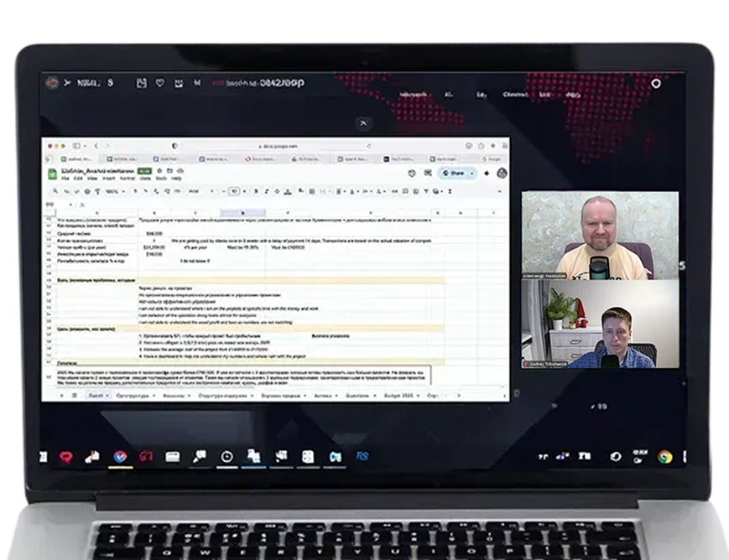Toggle bold formatting in the toolbar
Viewport: 729px width, 560px height.
click(256, 191)
